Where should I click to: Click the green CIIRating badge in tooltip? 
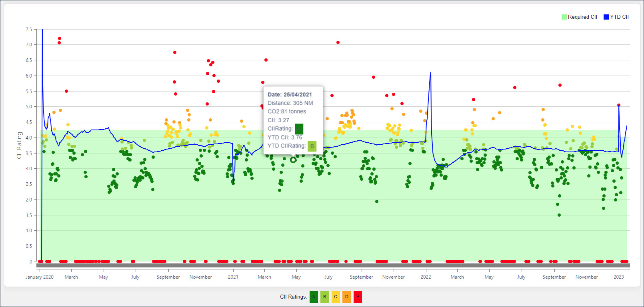tap(299, 129)
